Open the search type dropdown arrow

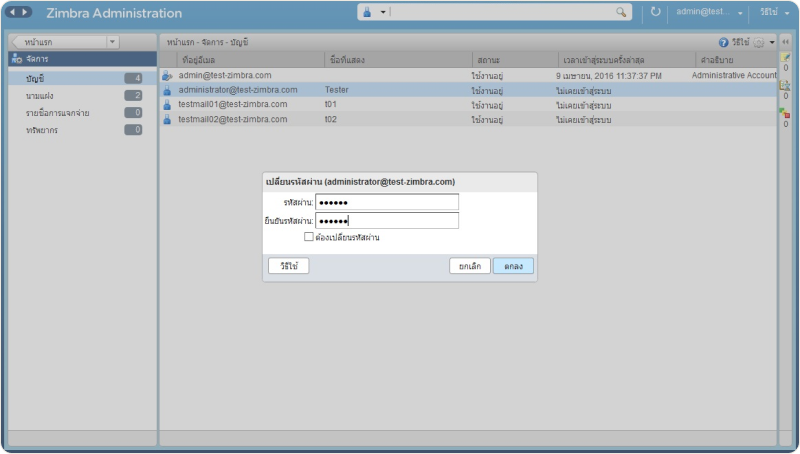[383, 12]
